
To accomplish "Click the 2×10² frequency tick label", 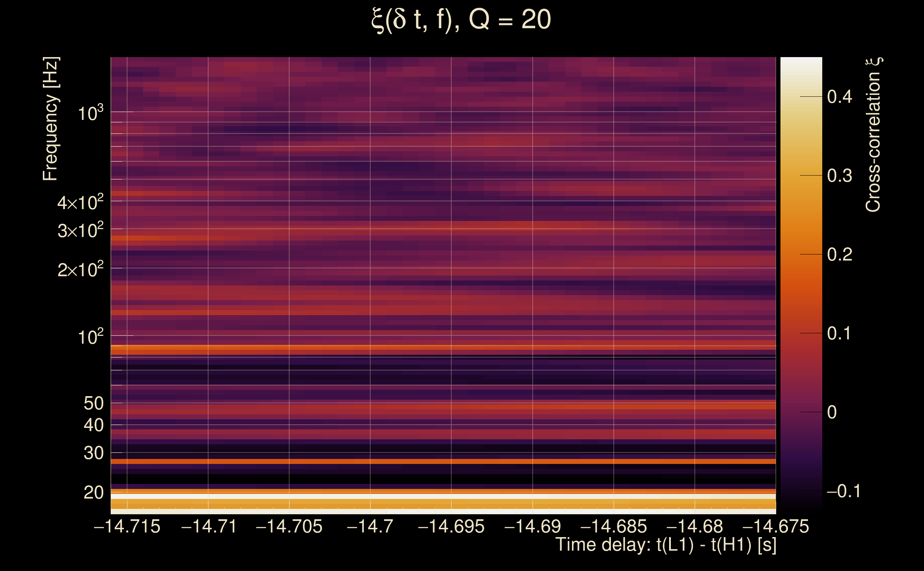I will (x=80, y=270).
